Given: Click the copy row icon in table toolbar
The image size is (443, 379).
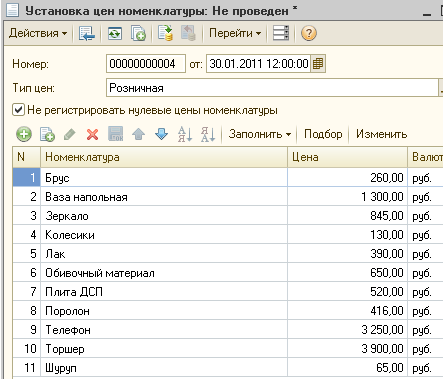Looking at the screenshot, I should pyautogui.click(x=47, y=134).
